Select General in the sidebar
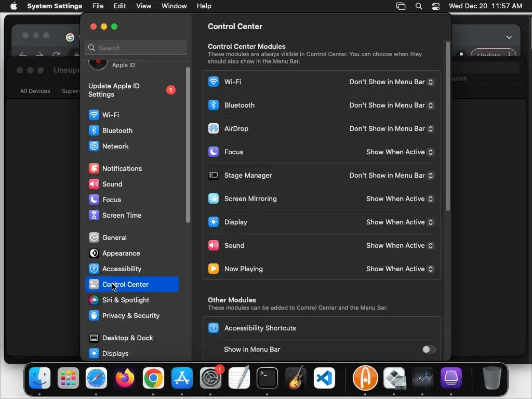The height and width of the screenshot is (399, 532). point(131,237)
